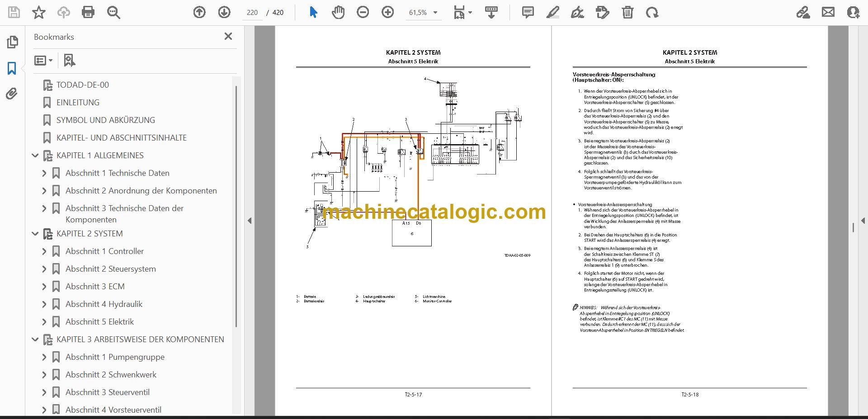Viewport: 868px width, 419px height.
Task: Click the page number input field
Action: [x=252, y=13]
